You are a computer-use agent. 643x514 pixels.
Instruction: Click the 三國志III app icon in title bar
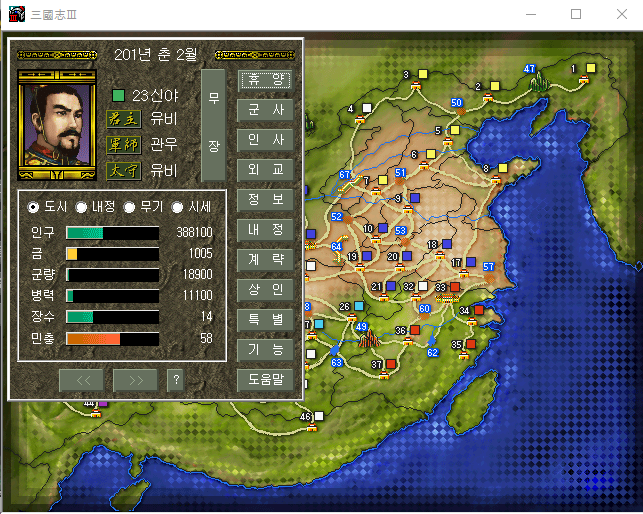[x=17, y=14]
